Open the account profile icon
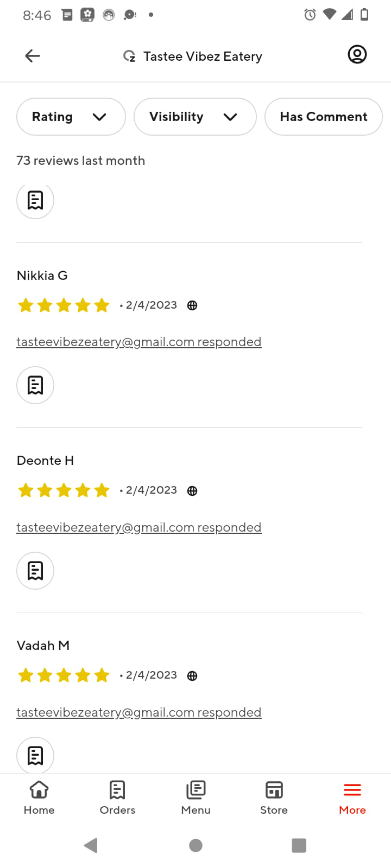 pyautogui.click(x=357, y=55)
